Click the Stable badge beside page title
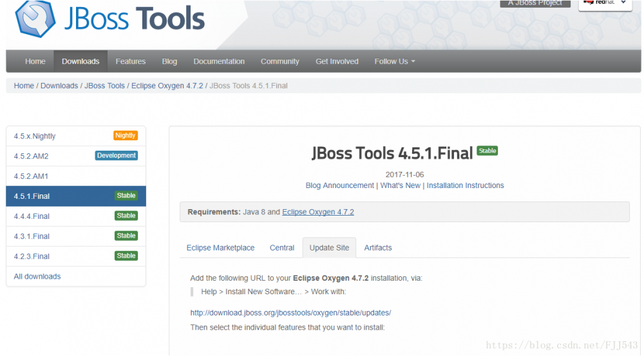Image resolution: width=644 pixels, height=356 pixels. tap(487, 151)
